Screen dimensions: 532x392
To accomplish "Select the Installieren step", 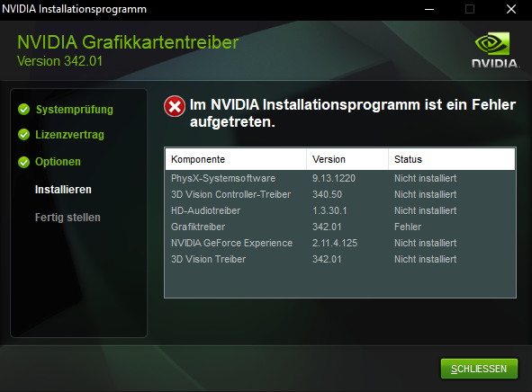I will (63, 190).
